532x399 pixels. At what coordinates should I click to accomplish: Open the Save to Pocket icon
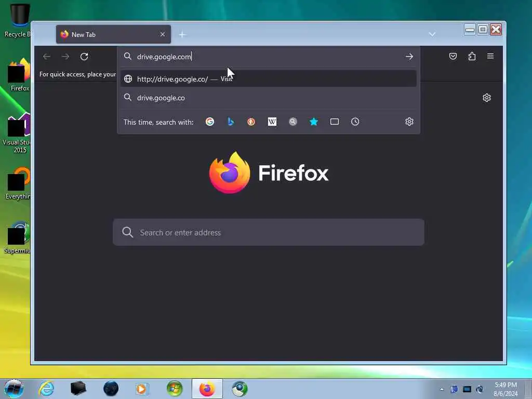453,56
